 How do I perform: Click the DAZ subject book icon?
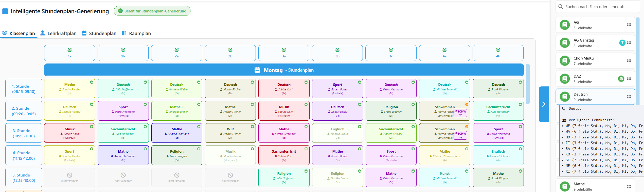(x=565, y=79)
